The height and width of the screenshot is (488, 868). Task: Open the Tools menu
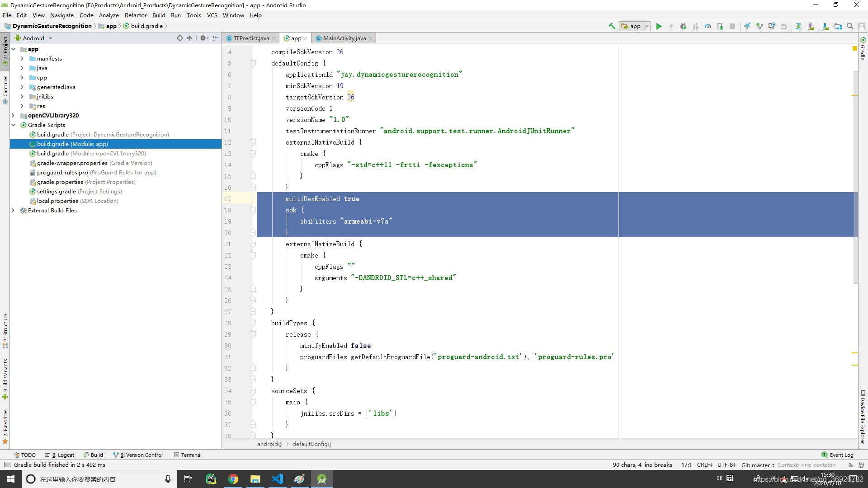(193, 15)
